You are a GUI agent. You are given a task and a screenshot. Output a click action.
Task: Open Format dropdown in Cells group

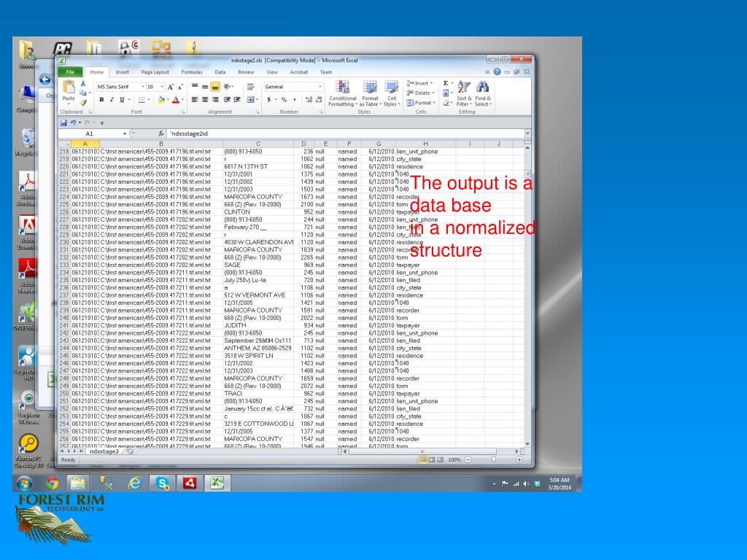(421, 103)
